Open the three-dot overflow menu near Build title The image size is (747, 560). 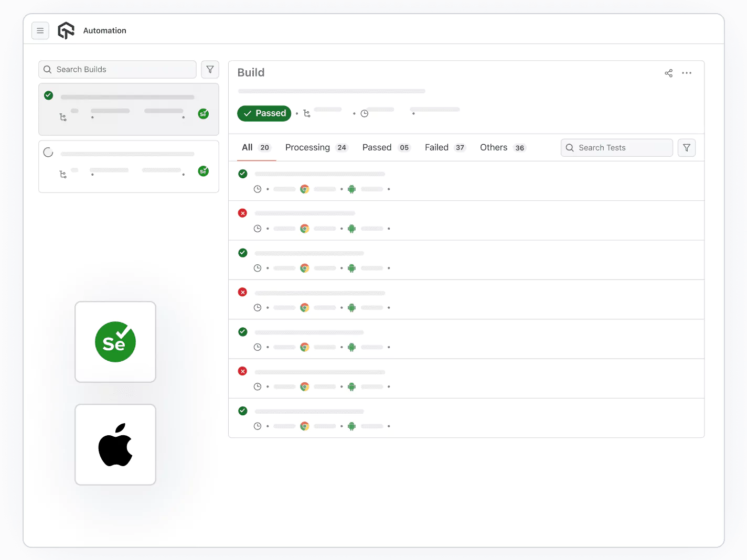click(687, 73)
